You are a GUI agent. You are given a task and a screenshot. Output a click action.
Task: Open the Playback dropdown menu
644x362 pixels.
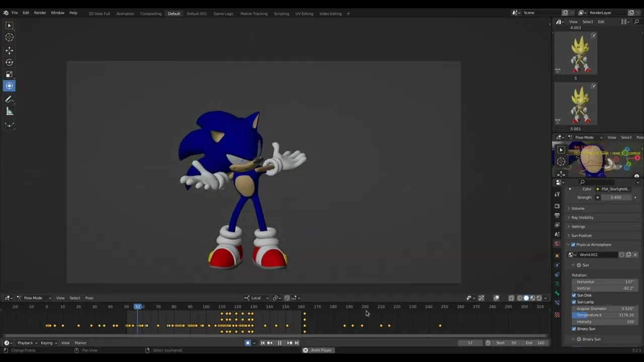[x=28, y=343]
